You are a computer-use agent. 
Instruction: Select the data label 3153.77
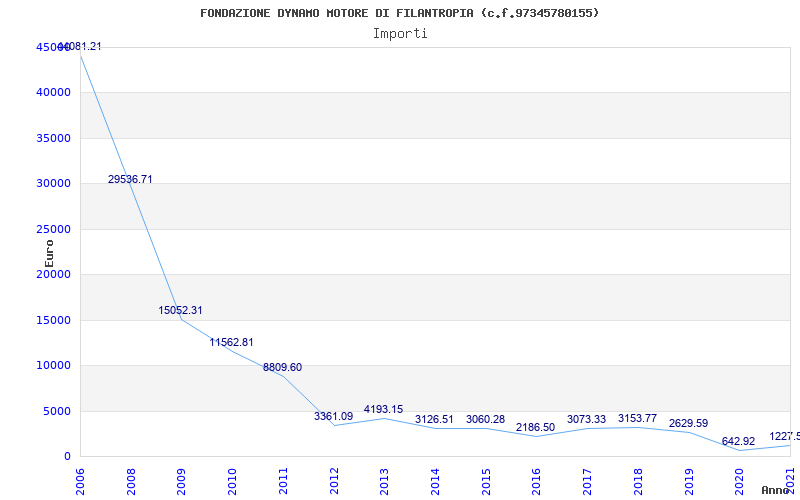(x=637, y=418)
